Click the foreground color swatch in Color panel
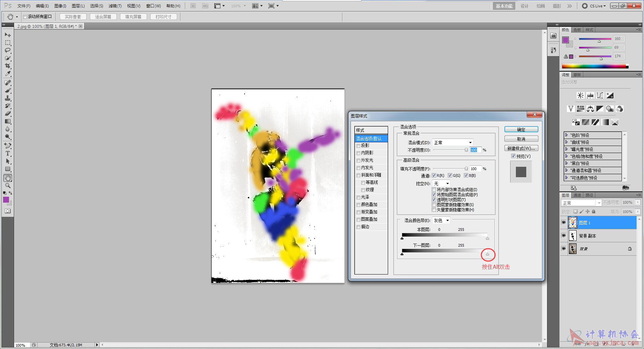Viewport: 644px width, 349px height. point(566,40)
